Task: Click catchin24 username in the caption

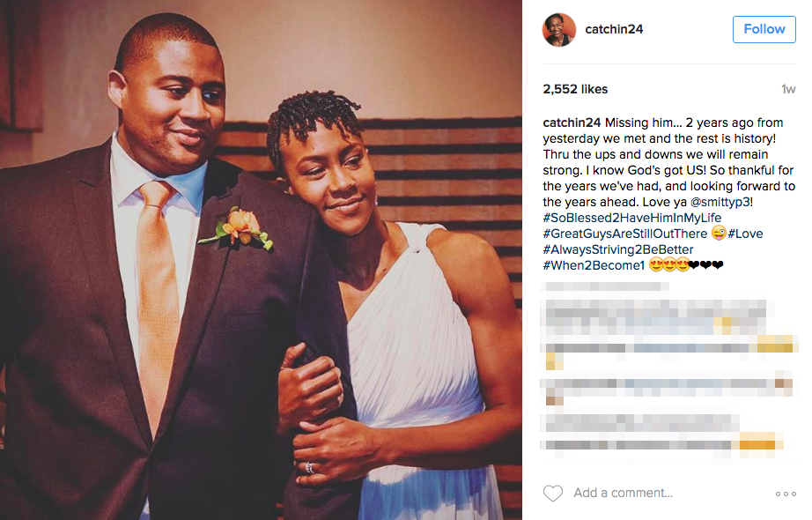Action: pyautogui.click(x=572, y=123)
